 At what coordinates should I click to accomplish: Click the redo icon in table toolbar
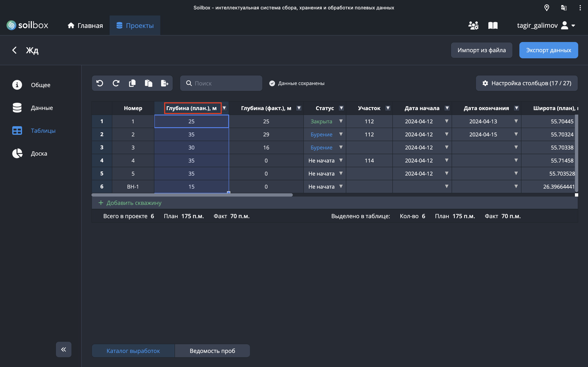[116, 83]
